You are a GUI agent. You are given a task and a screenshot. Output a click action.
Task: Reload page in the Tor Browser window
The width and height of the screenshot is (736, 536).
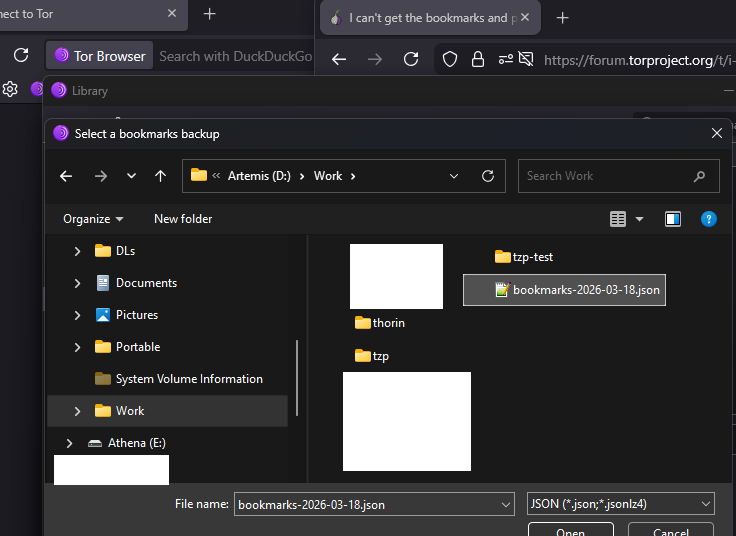click(21, 55)
